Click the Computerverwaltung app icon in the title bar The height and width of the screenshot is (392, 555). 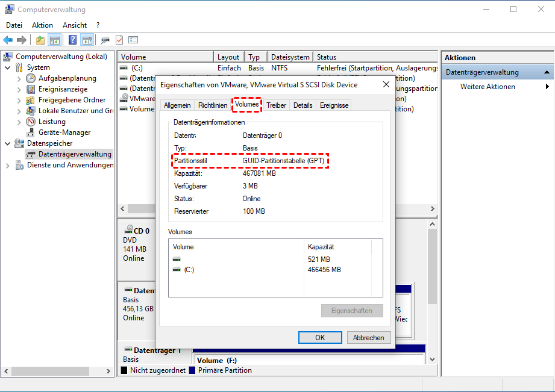coord(10,9)
